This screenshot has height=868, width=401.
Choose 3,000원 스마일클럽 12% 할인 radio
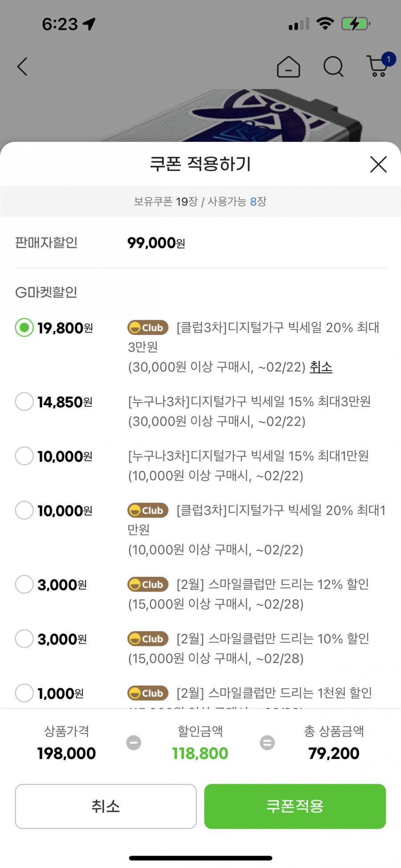25,584
